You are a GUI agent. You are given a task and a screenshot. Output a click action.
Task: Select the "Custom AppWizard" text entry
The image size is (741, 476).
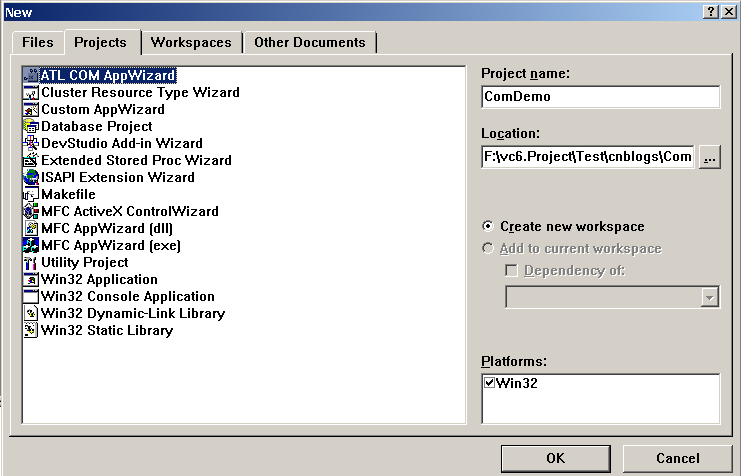tap(103, 109)
